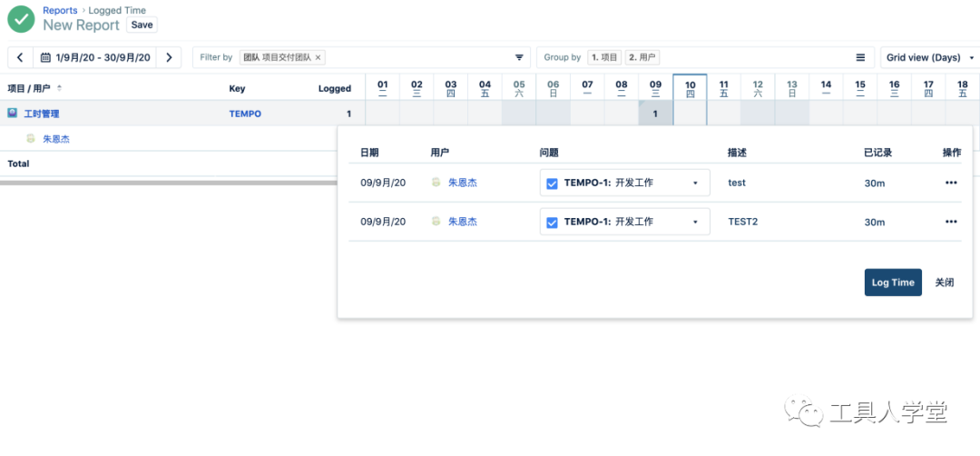The image size is (980, 456).
Task: Click the horizontal scrollbar under the grid
Action: (169, 183)
